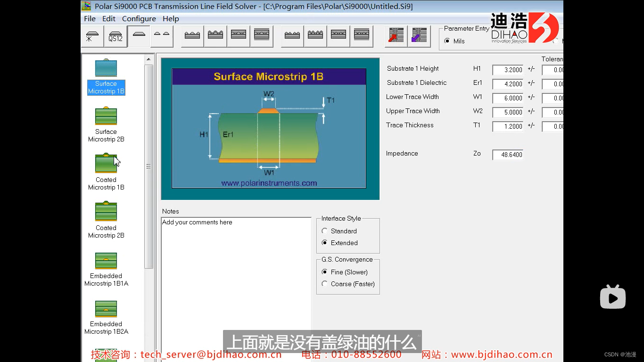This screenshot has width=644, height=362.
Task: Click the red arrow toolbar icon
Action: [x=396, y=36]
